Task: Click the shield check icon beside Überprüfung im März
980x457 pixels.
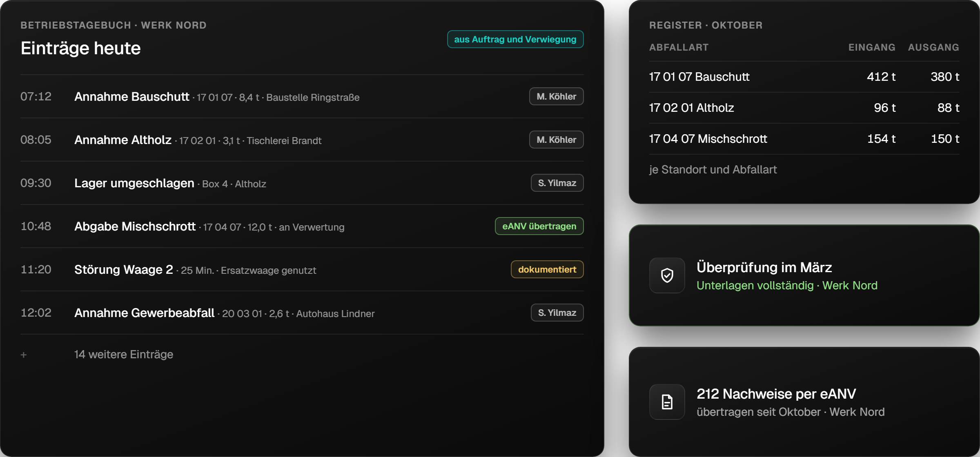Action: (667, 275)
